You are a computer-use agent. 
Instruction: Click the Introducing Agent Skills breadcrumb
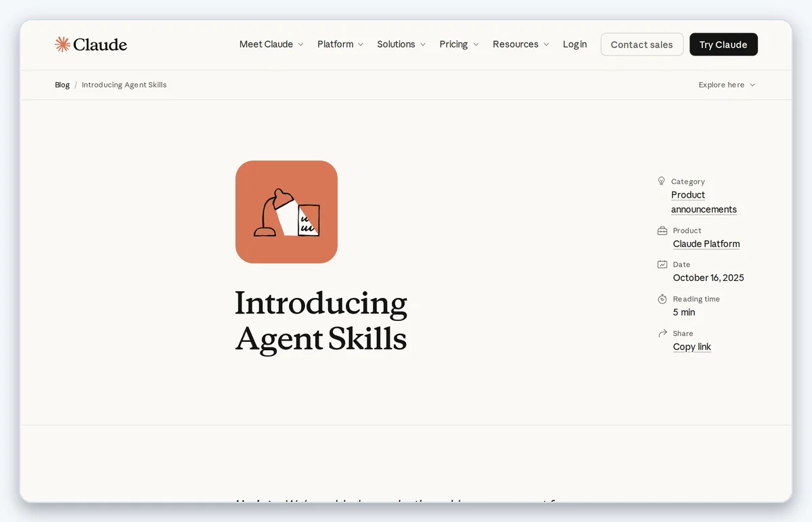pyautogui.click(x=124, y=85)
